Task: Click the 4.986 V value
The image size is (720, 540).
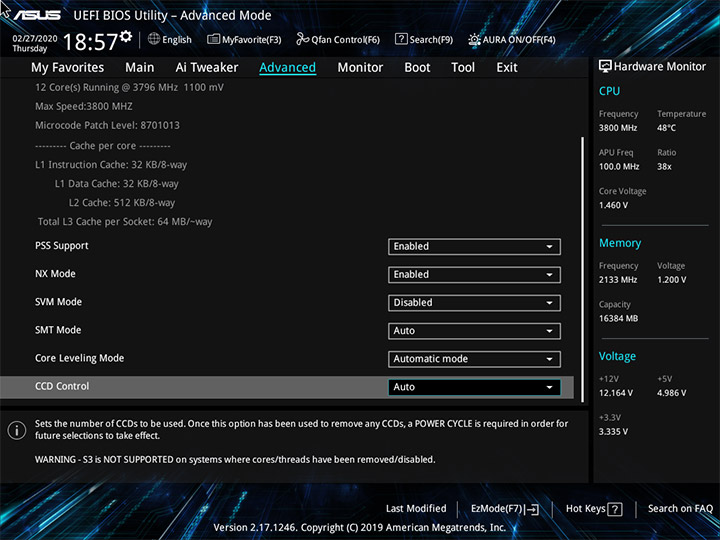Action: click(x=672, y=393)
